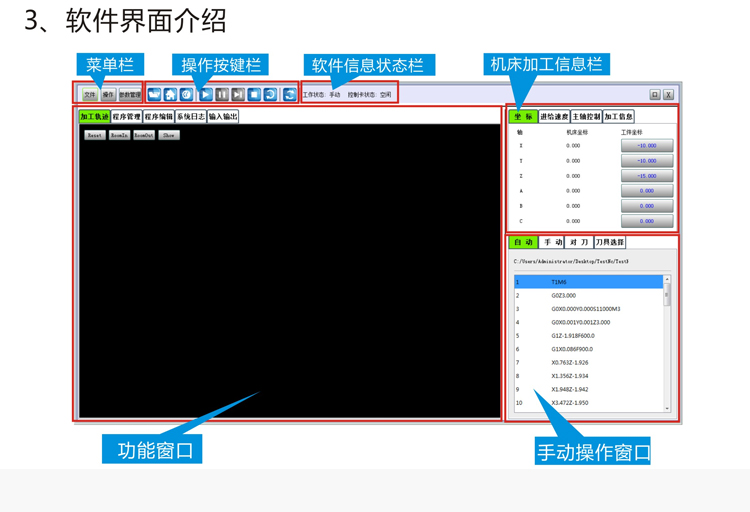The image size is (750, 512).
Task: Click B axis workpiece coordinate button
Action: 647,206
